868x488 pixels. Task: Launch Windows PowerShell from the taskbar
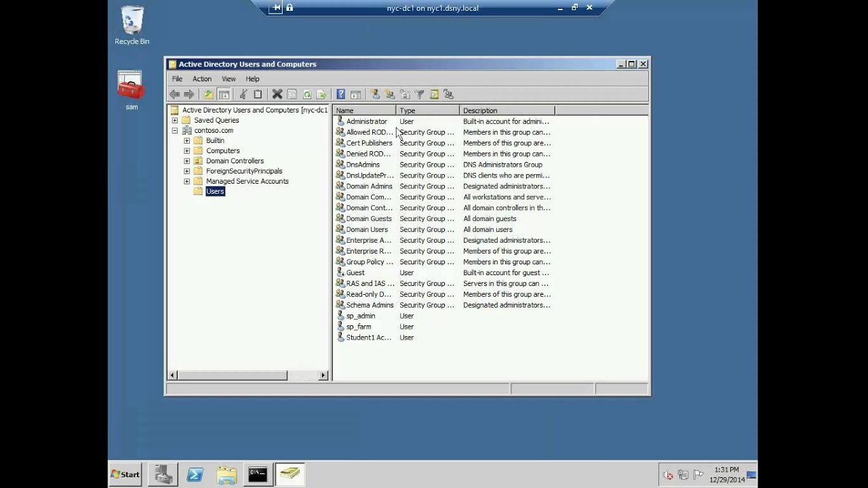(x=195, y=474)
